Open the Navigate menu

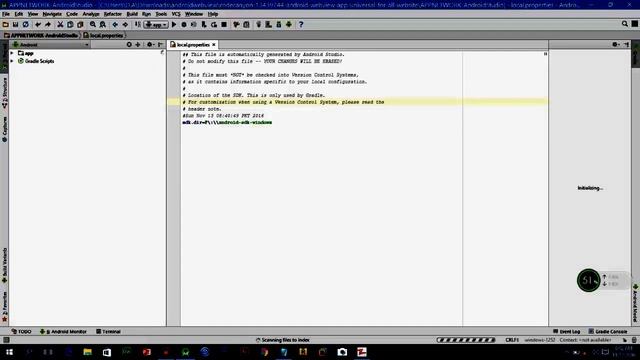tap(52, 14)
